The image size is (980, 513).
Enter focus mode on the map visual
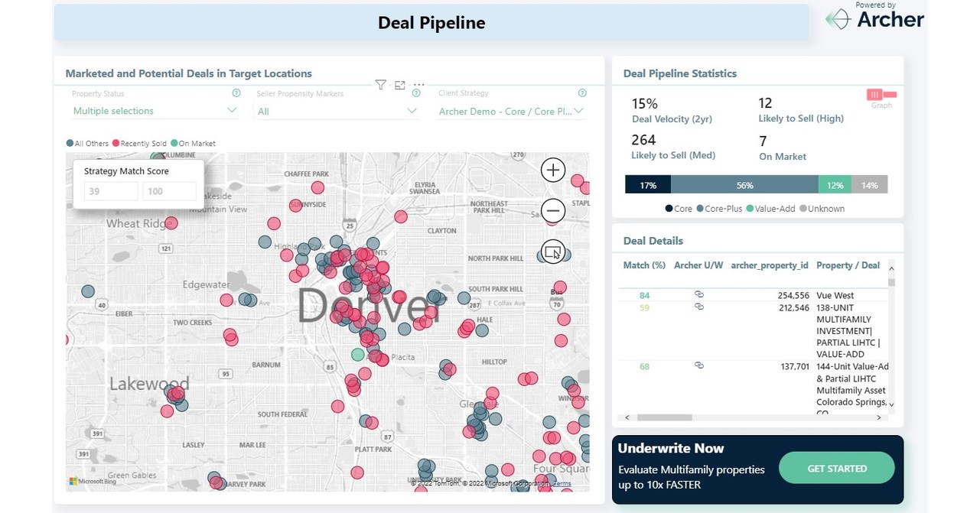point(399,85)
